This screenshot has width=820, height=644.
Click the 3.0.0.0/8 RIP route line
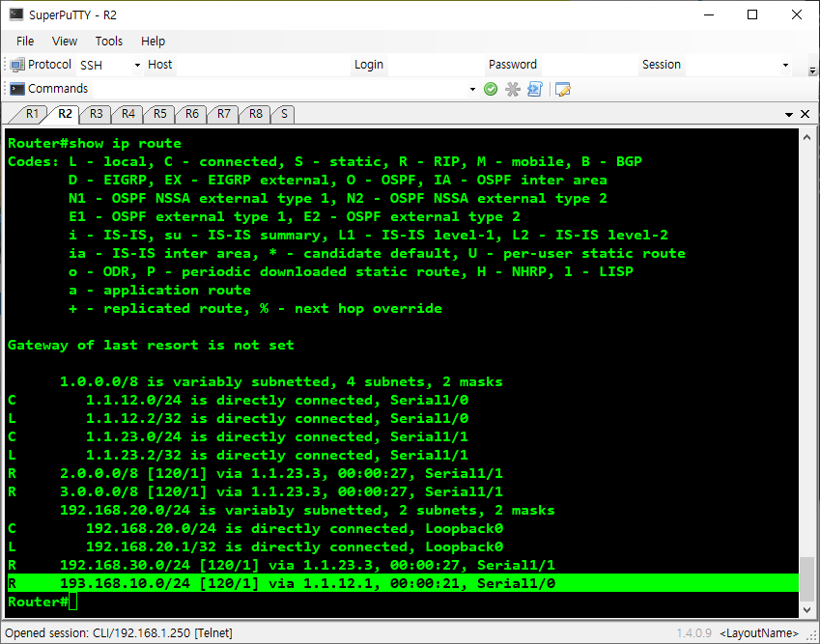(255, 491)
